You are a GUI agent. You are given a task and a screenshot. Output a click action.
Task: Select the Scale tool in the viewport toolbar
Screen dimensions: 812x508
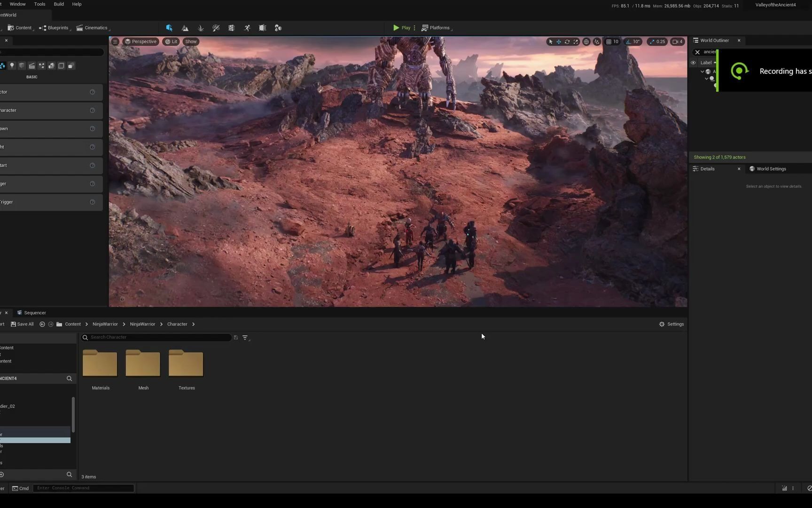576,42
